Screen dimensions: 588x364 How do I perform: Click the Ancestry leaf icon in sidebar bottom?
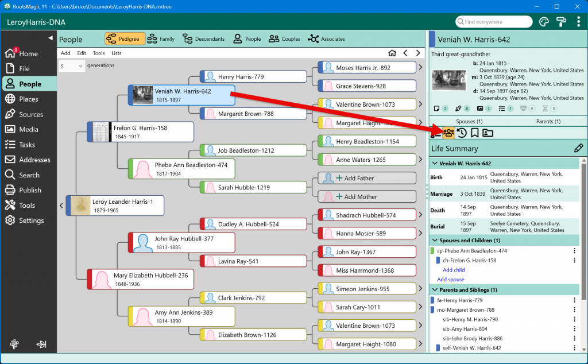click(x=41, y=344)
